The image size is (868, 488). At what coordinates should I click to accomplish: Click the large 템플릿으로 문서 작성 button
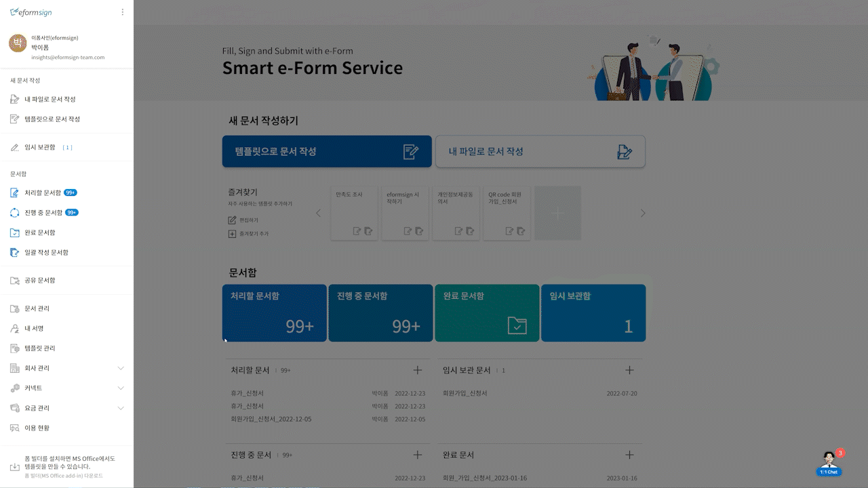pos(327,151)
